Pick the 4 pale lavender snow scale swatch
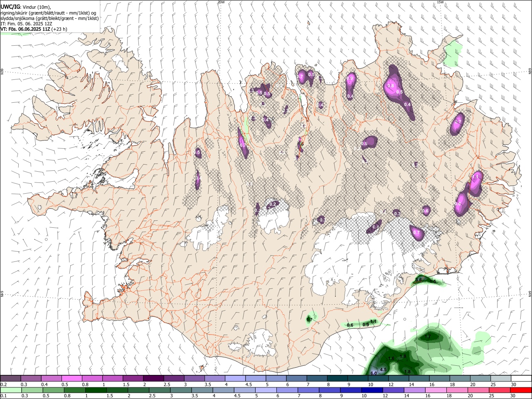 (235, 379)
